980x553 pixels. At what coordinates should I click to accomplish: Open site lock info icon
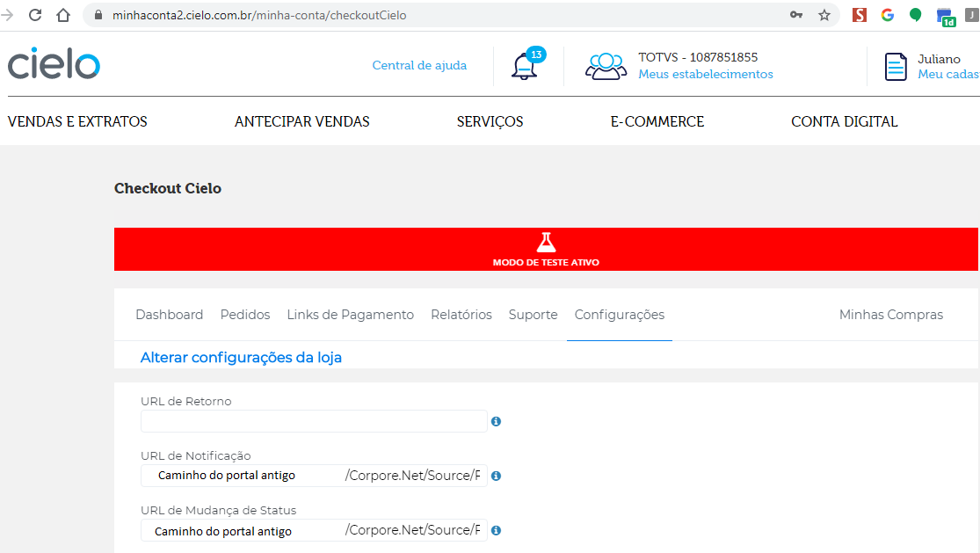[98, 15]
